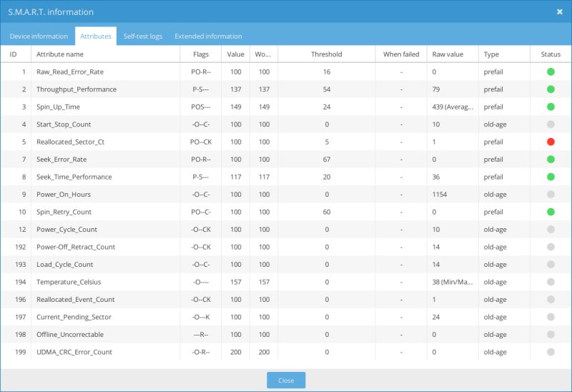Click the green status dot for Spin_Retry_Count
Screen dimensions: 572x392
551,212
